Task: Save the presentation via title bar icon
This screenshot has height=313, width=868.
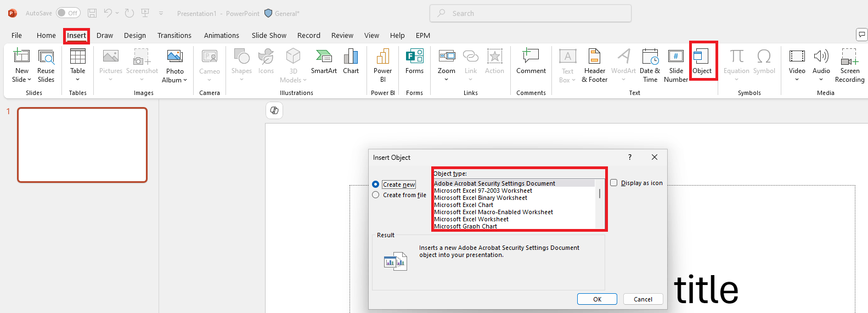Action: [x=92, y=13]
